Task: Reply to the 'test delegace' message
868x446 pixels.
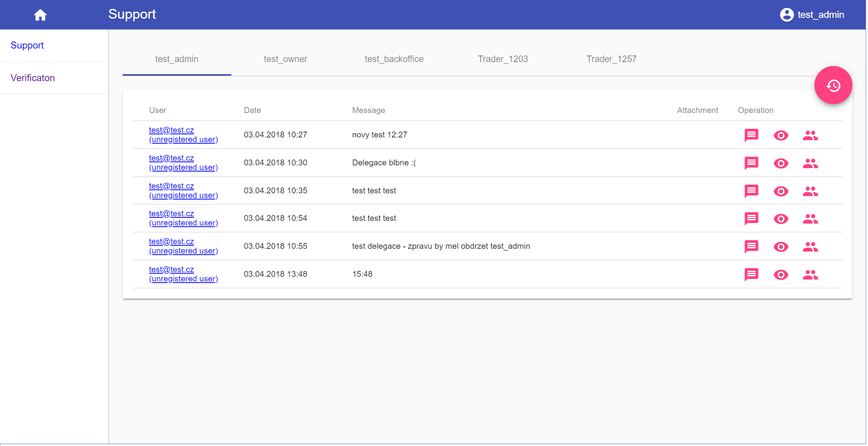Action: (x=751, y=246)
